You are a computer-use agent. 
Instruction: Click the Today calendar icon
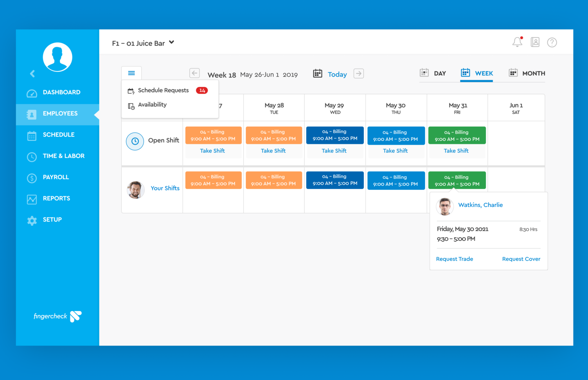(x=318, y=73)
